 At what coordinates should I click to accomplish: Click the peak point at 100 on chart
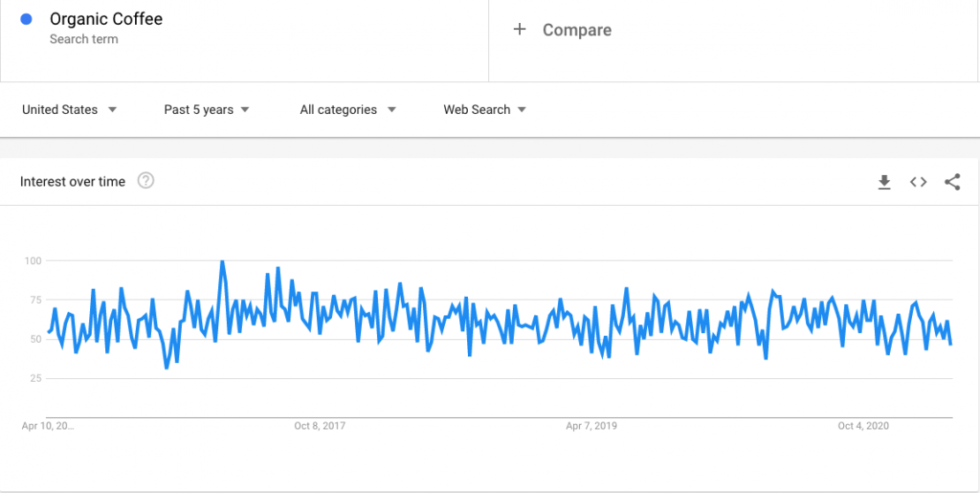coord(222,262)
